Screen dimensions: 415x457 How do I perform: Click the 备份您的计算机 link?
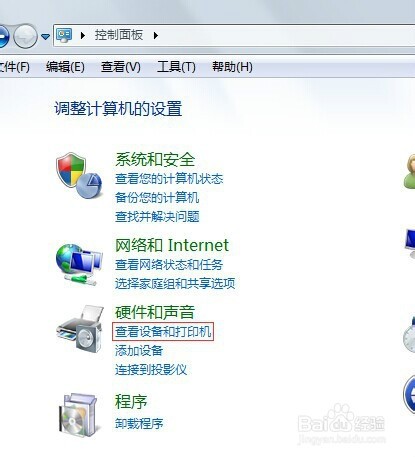coord(157,198)
